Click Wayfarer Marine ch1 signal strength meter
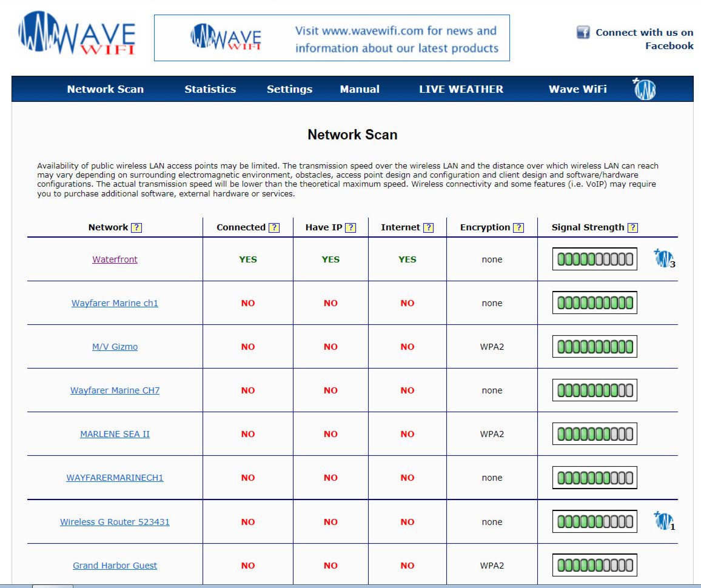This screenshot has height=588, width=701. pyautogui.click(x=595, y=302)
